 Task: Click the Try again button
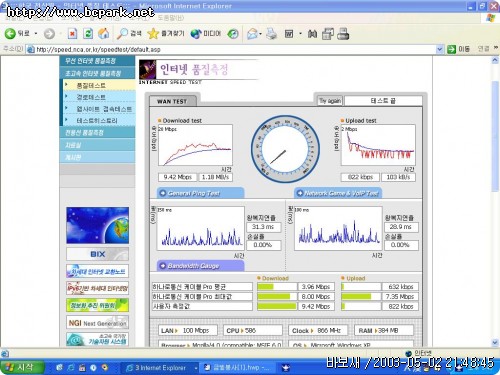coord(330,101)
